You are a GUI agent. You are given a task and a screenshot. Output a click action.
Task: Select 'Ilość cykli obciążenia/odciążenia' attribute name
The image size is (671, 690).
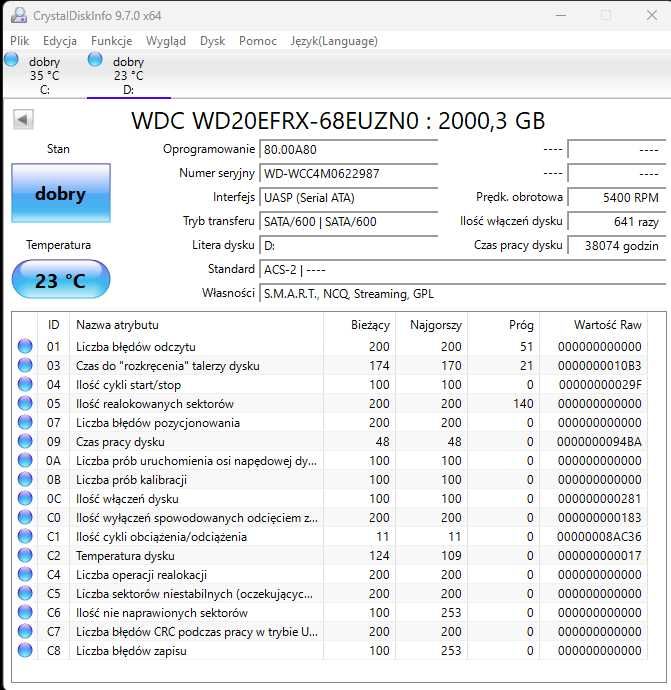click(161, 537)
